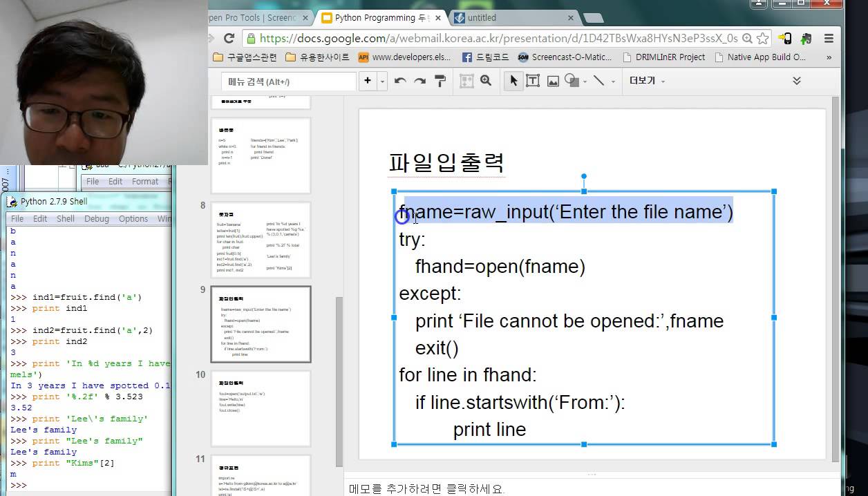
Task: Click the top-right corner handle of text box
Action: (x=774, y=191)
